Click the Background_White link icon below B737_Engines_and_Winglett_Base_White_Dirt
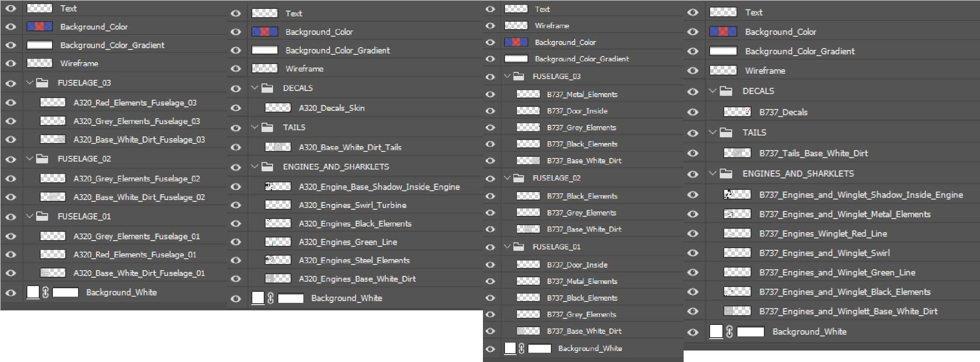Image resolution: width=980 pixels, height=362 pixels. (x=729, y=332)
